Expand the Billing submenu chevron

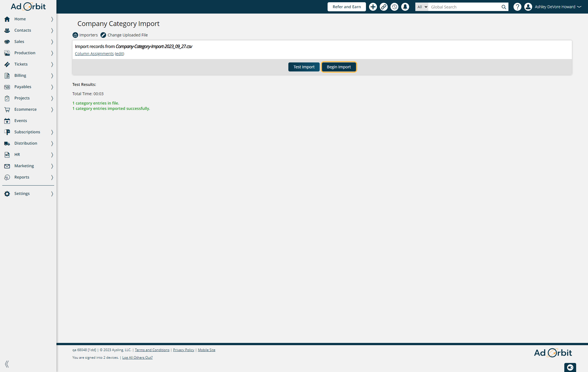point(52,76)
